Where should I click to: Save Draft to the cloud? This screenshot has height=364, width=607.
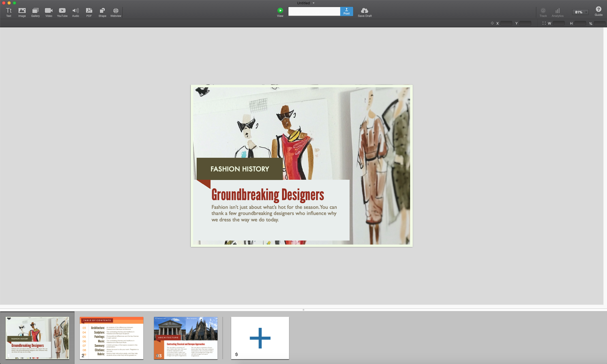365,12
